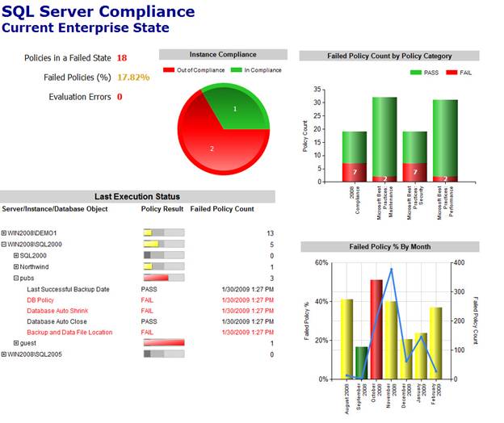Click the WIN2008\SQL2005 gray result gauge
504x423 pixels.
pyautogui.click(x=164, y=354)
